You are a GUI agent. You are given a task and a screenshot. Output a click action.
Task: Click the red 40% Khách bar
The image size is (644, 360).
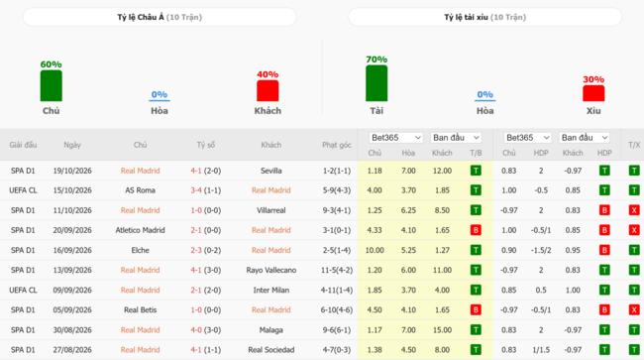coord(268,91)
